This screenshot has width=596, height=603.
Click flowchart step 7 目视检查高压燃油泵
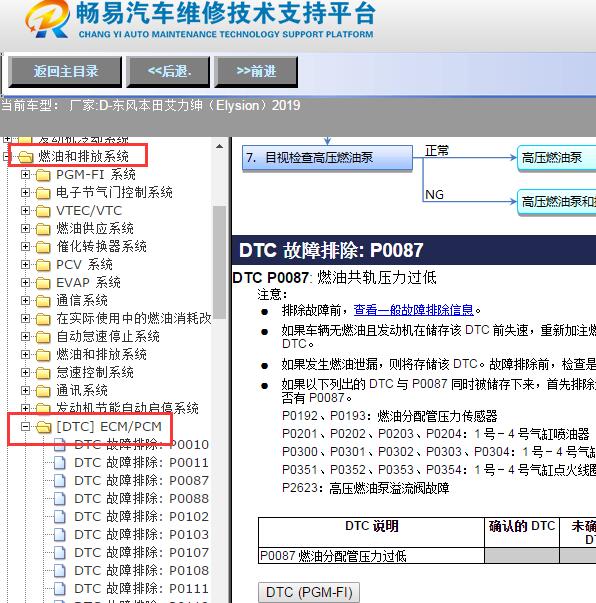(327, 158)
